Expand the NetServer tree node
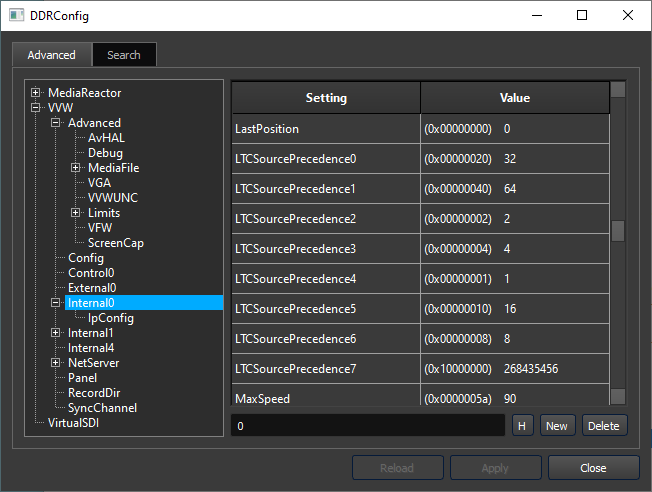652x492 pixels. 55,363
